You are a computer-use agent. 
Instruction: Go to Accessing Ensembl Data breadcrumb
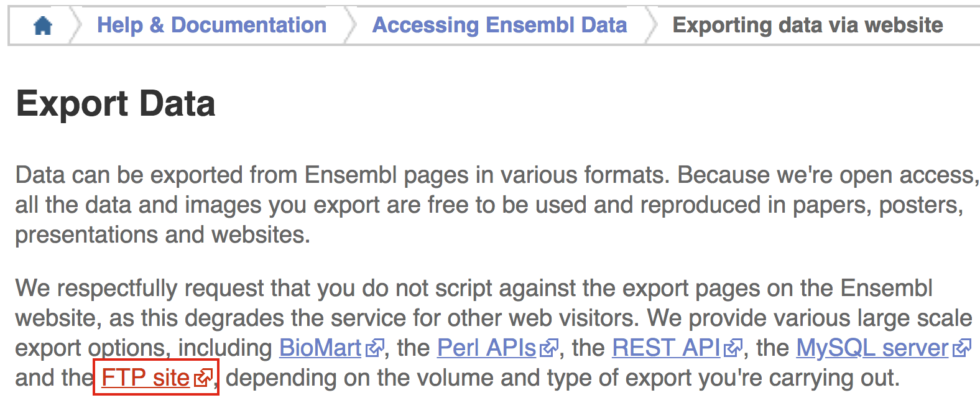tap(499, 26)
